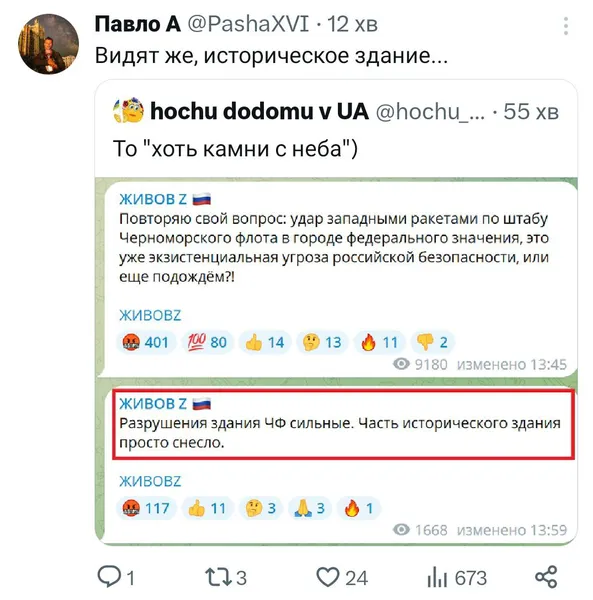Open hochu dodomu v UA avatar
This screenshot has width=593, height=600.
point(128,111)
